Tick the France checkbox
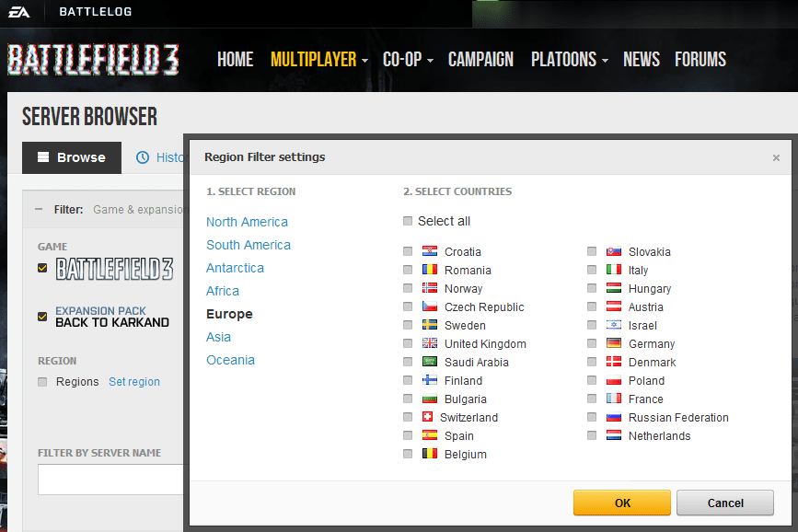 (592, 399)
